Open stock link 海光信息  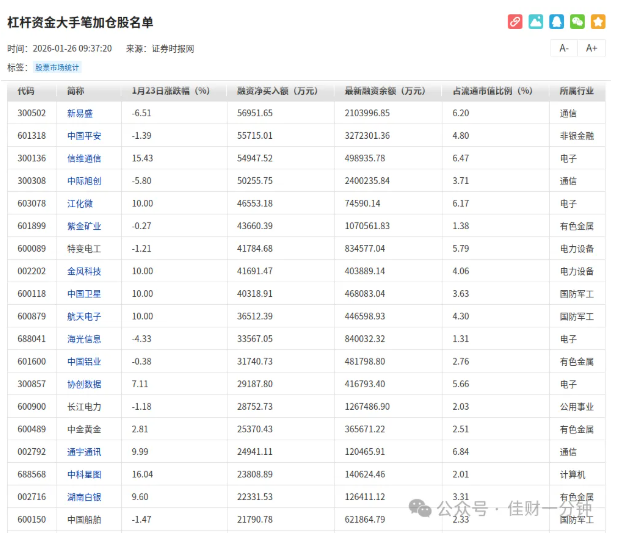pos(84,339)
